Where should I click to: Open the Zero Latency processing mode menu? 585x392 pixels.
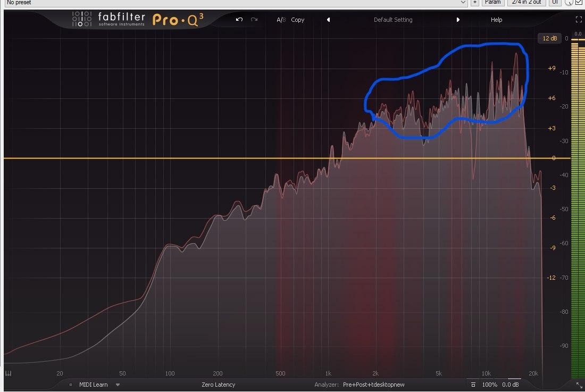tap(218, 385)
